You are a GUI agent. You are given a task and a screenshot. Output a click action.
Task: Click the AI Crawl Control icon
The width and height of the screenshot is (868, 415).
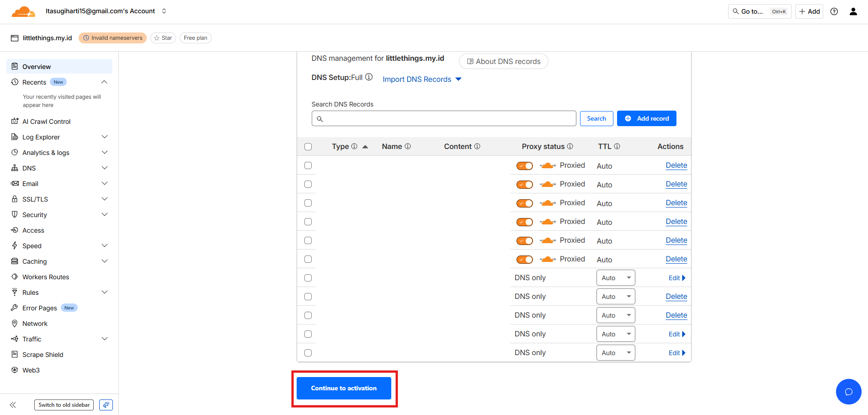(x=15, y=121)
